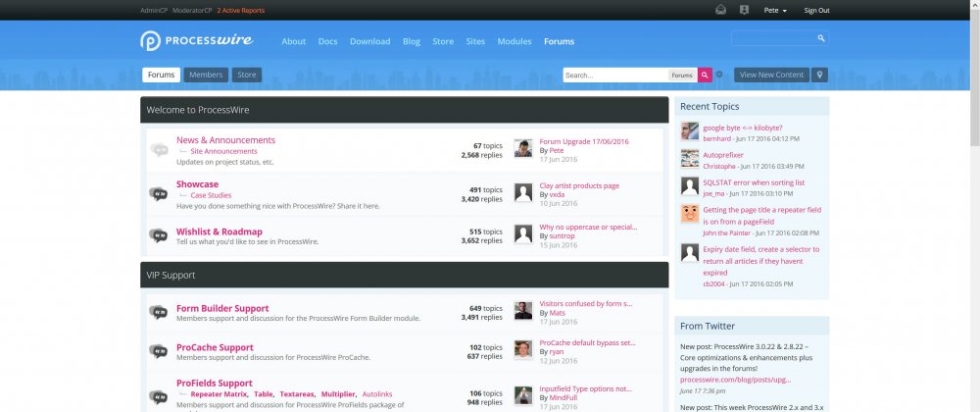980x412 pixels.
Task: Open the messages envelope icon
Action: pos(721,10)
